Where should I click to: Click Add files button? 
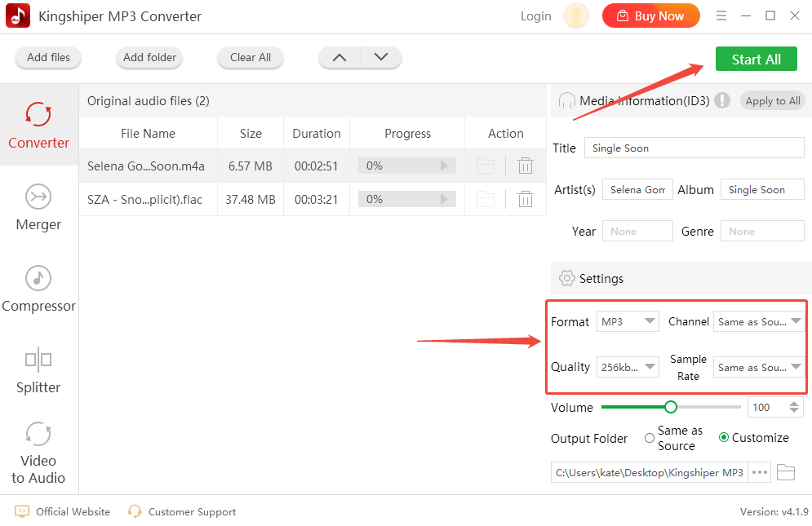[48, 57]
